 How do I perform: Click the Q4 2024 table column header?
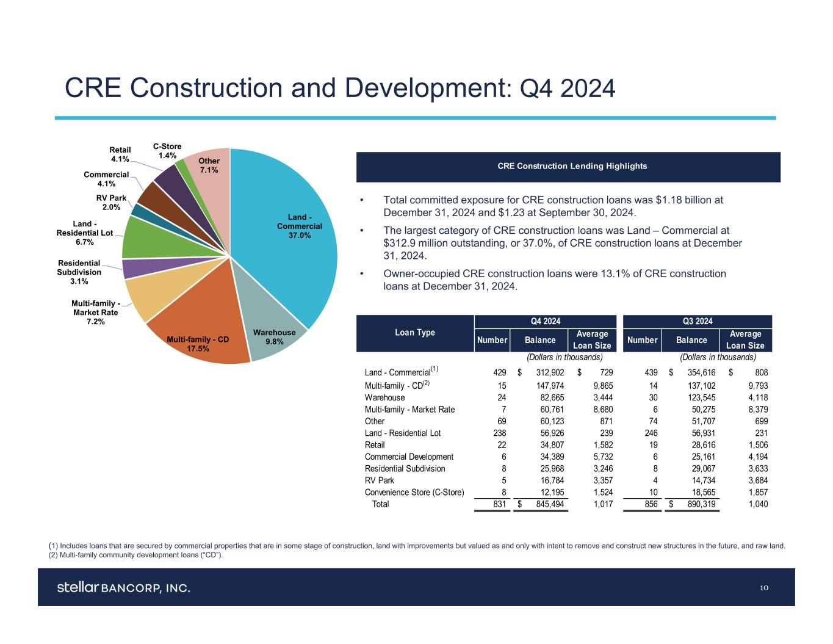point(546,321)
